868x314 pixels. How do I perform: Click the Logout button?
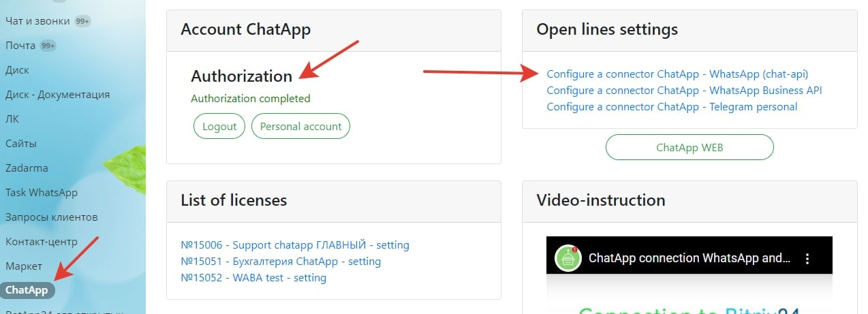point(219,126)
